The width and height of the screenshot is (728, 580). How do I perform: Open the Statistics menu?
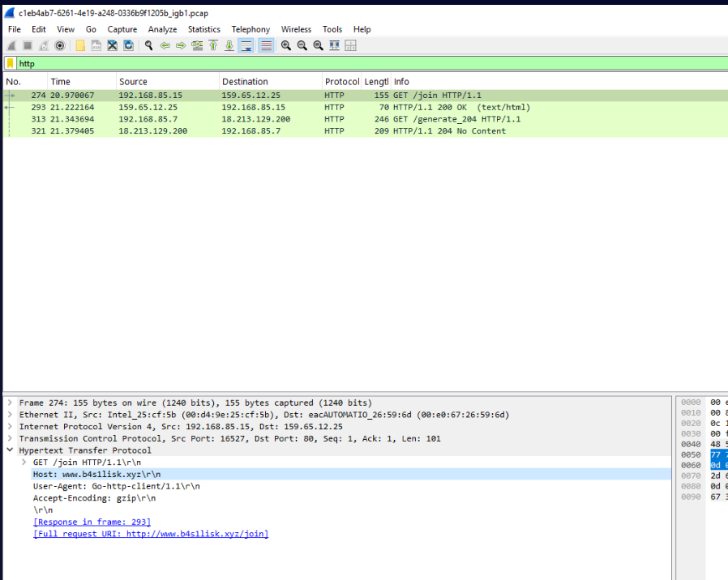coord(203,29)
